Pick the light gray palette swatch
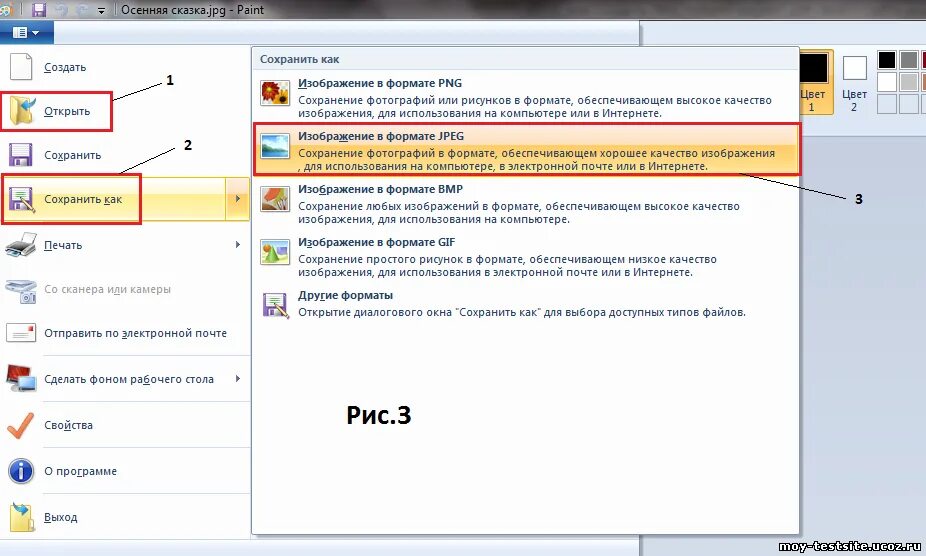The width and height of the screenshot is (926, 556). (x=908, y=82)
